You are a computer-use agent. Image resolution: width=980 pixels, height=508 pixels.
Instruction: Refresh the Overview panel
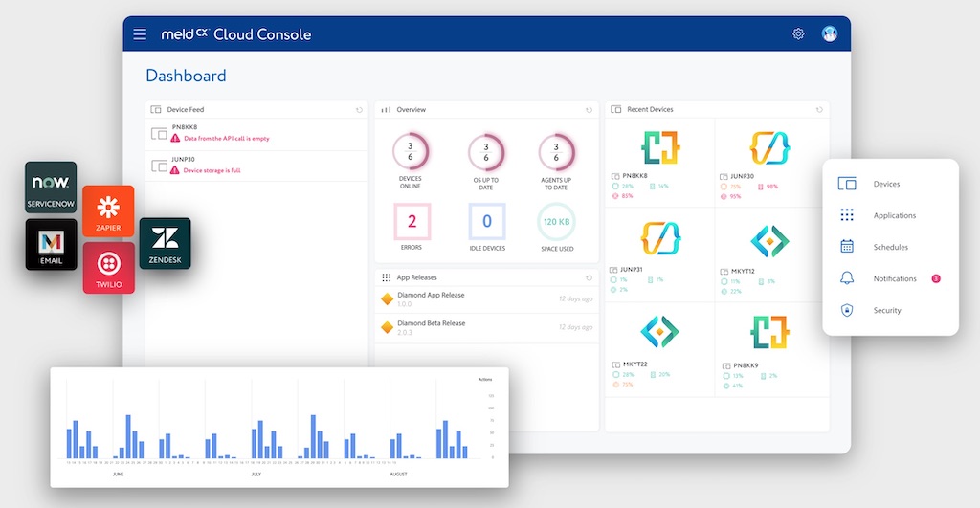click(590, 110)
